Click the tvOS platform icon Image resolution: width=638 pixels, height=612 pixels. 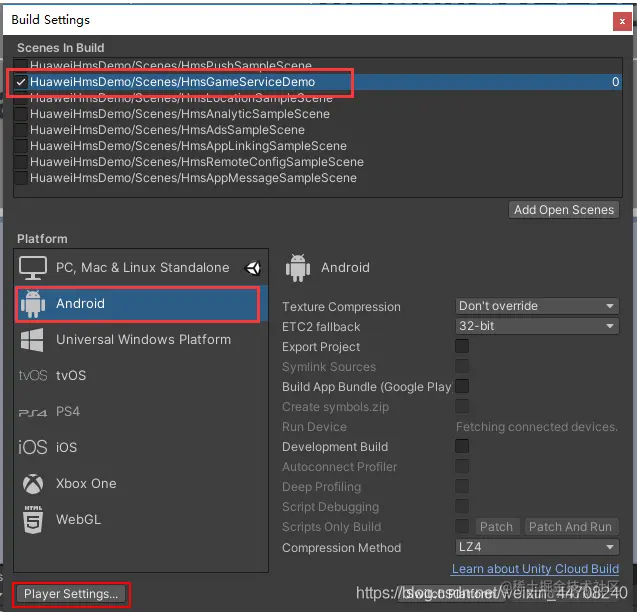point(33,375)
